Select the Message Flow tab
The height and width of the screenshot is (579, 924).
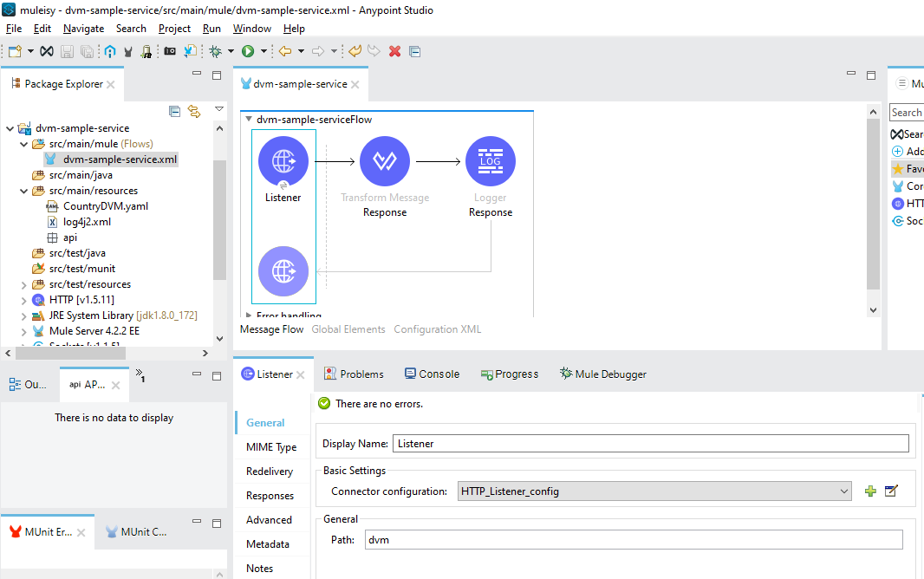271,329
